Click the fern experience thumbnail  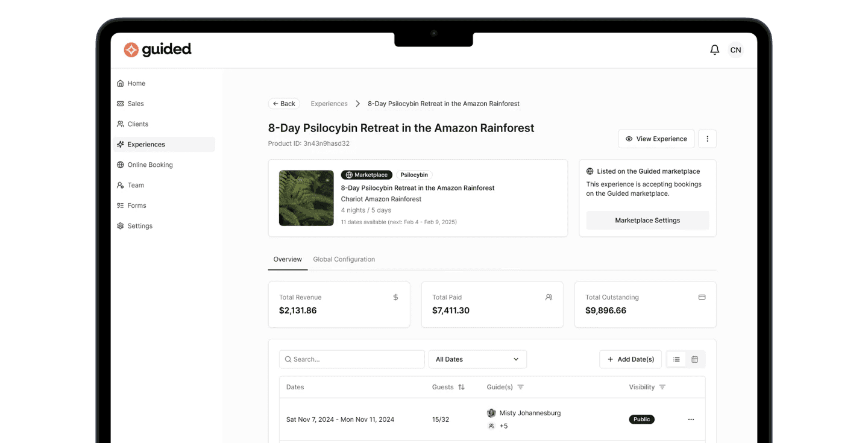click(306, 198)
